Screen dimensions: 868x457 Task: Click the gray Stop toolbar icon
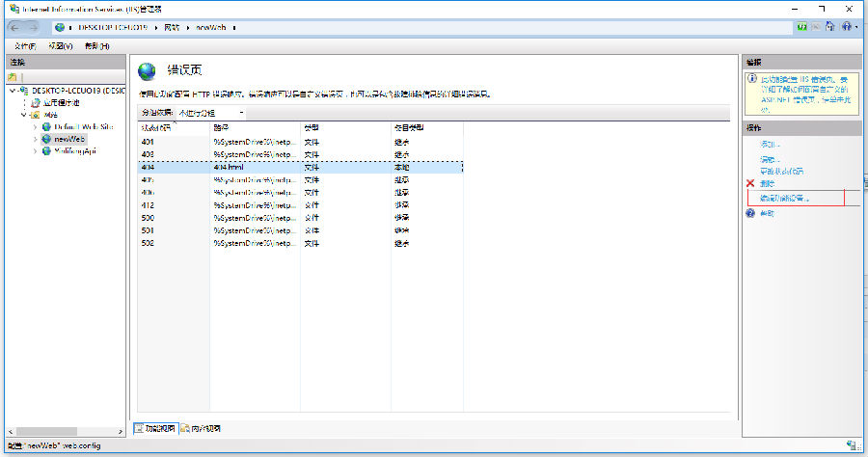(816, 27)
